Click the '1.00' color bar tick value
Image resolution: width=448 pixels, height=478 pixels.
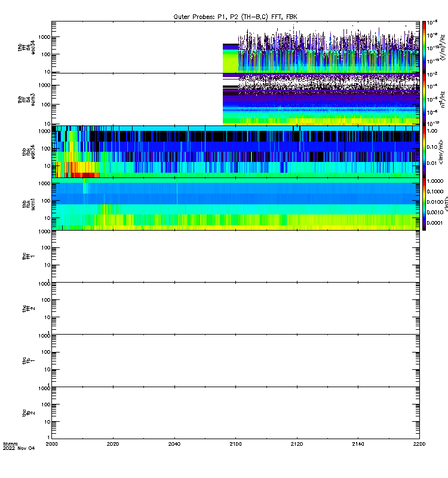pyautogui.click(x=432, y=131)
